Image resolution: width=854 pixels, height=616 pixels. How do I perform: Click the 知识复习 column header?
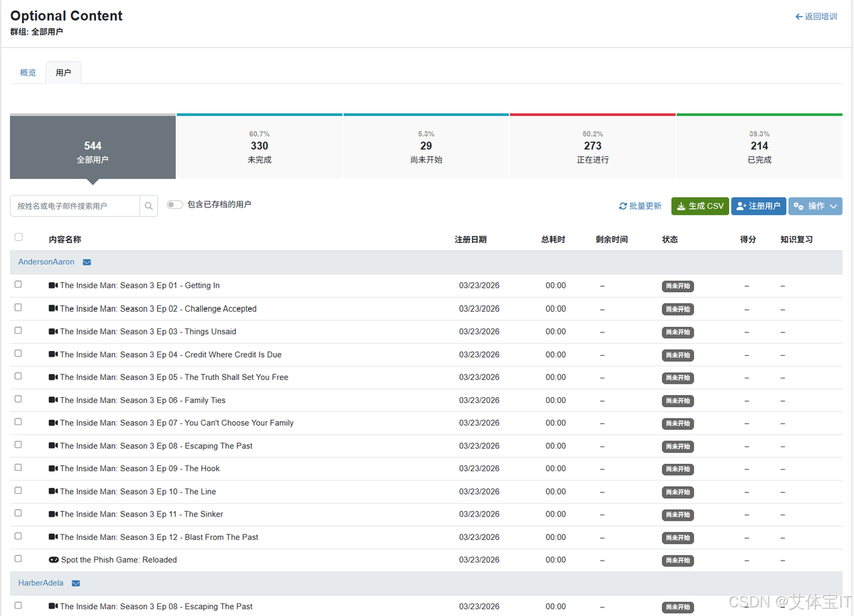pyautogui.click(x=797, y=240)
